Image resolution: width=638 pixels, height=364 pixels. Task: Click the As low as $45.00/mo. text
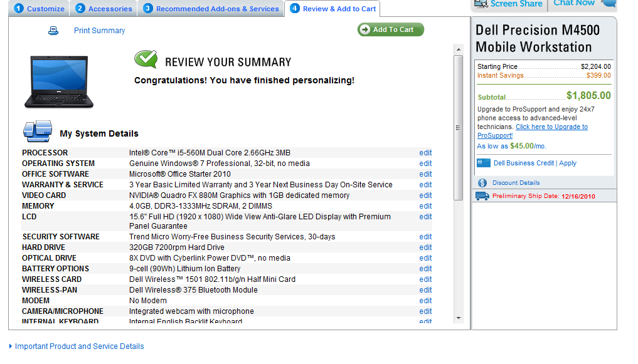point(511,146)
